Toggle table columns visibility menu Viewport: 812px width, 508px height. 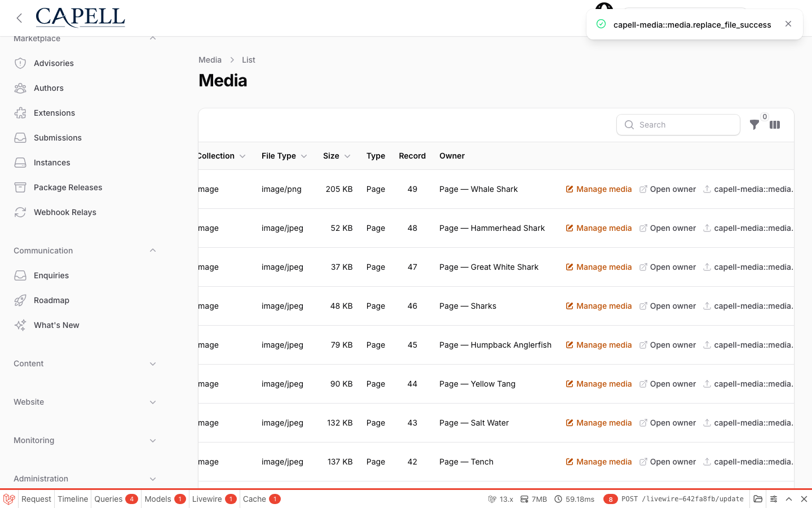[775, 125]
